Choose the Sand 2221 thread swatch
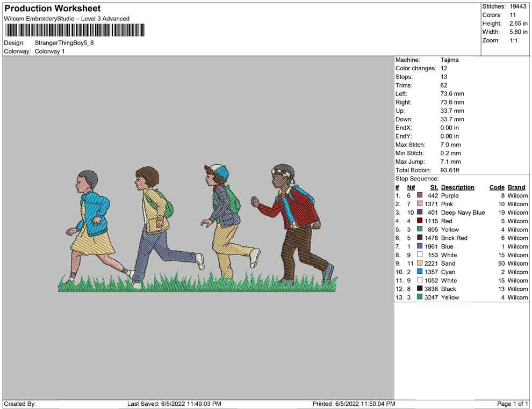The height and width of the screenshot is (409, 532). 420,264
